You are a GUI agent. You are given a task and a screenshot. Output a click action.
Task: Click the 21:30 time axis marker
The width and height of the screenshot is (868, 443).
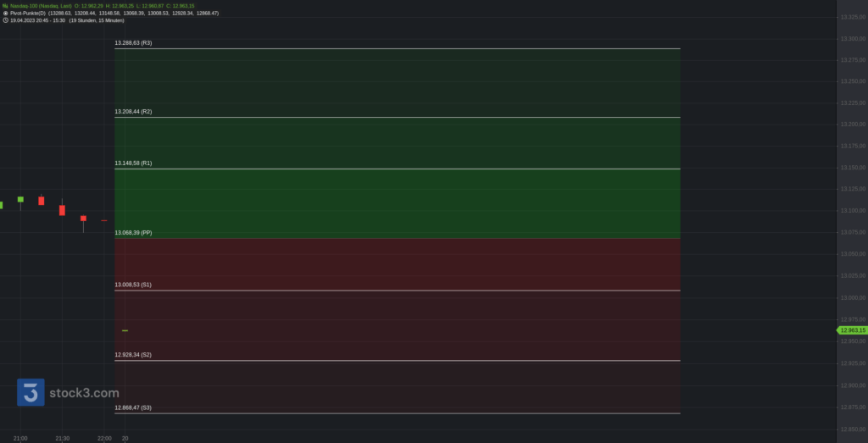pyautogui.click(x=62, y=439)
